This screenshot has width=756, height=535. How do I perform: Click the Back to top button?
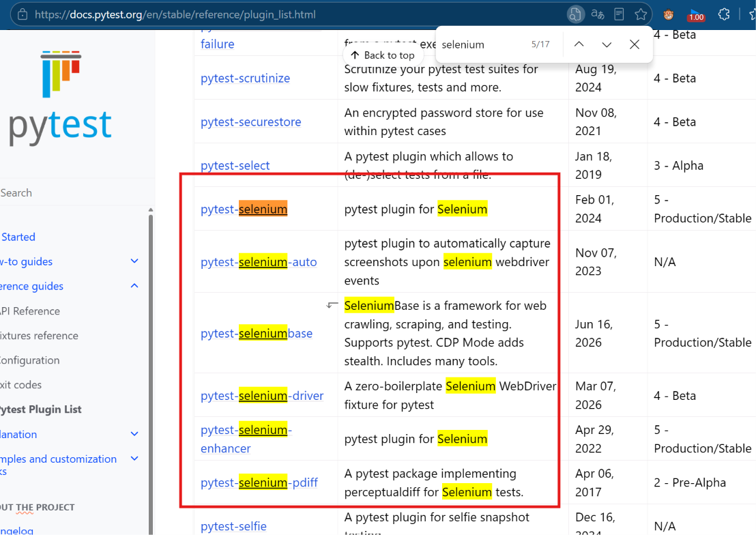pos(383,55)
